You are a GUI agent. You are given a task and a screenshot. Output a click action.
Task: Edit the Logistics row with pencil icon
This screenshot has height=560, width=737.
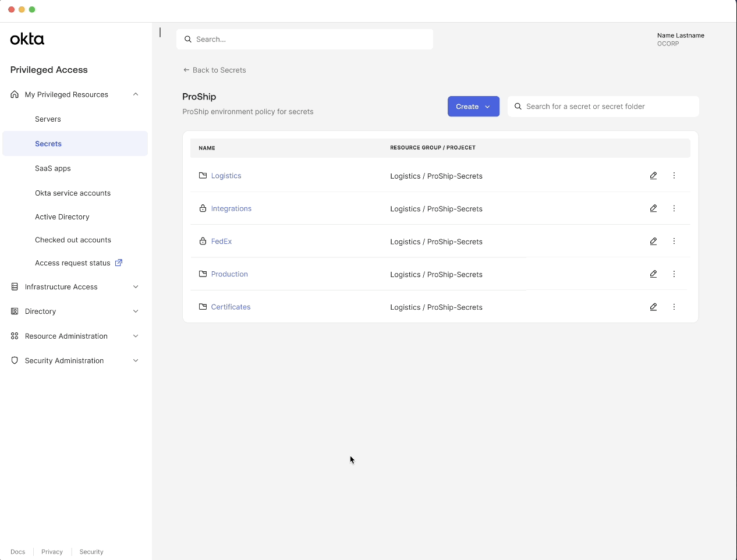pos(653,176)
